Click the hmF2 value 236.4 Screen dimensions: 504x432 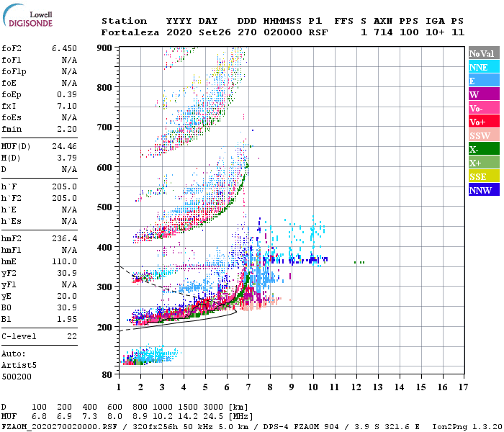click(64, 238)
